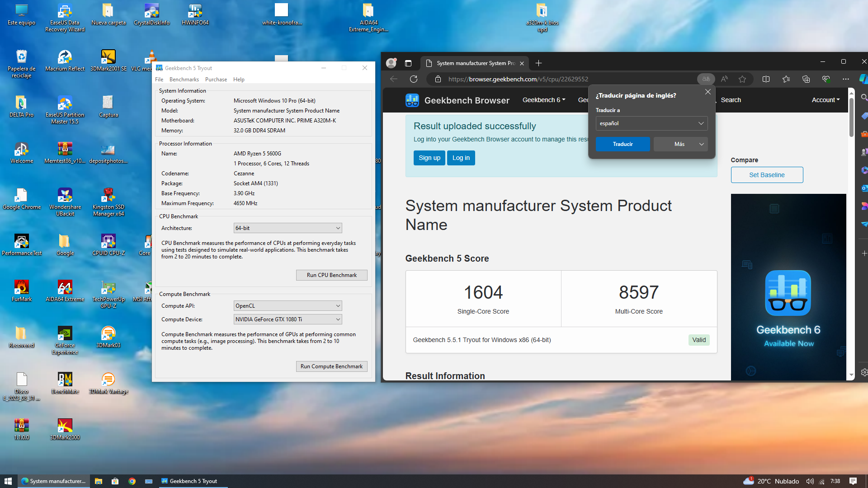This screenshot has height=488, width=868.
Task: Click Run CPU Benchmark button
Action: (331, 275)
